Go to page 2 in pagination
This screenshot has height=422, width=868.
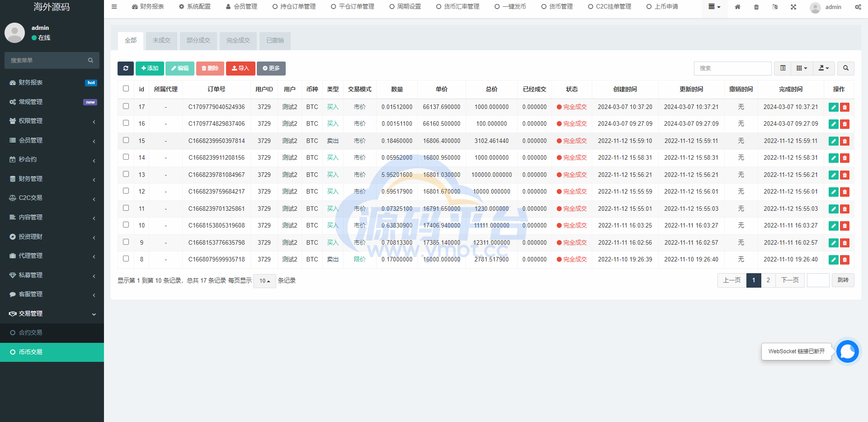[768, 280]
